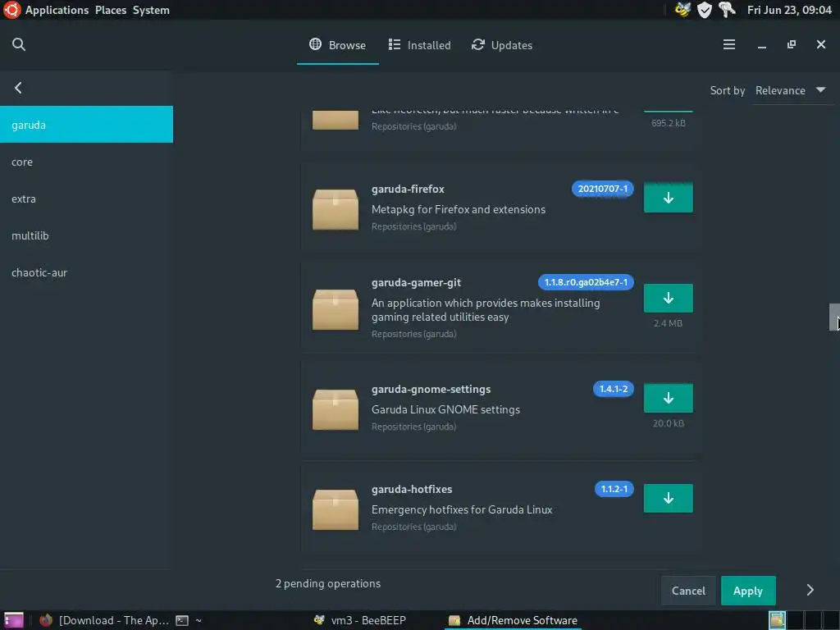Screen dimensions: 840x630
Task: Switch to the Browse tab
Action: click(338, 45)
